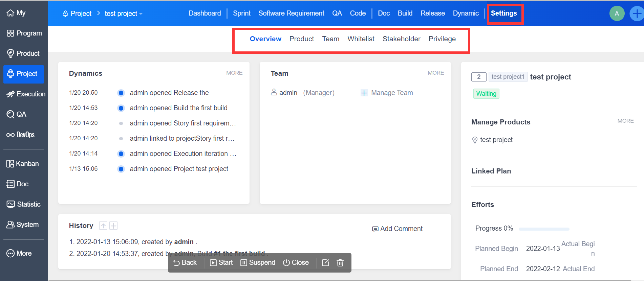The height and width of the screenshot is (281, 644).
Task: Click the Add Comment button
Action: point(397,229)
